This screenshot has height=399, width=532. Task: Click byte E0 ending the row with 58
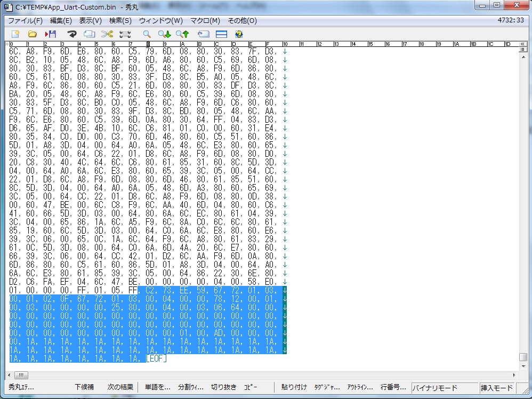coord(269,282)
